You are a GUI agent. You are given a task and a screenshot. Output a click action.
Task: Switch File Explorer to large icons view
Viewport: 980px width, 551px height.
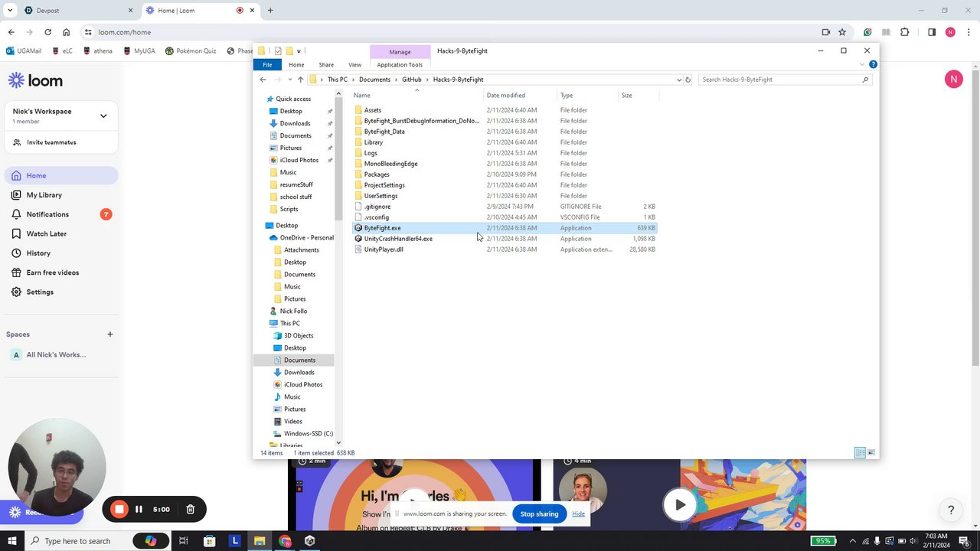[871, 453]
